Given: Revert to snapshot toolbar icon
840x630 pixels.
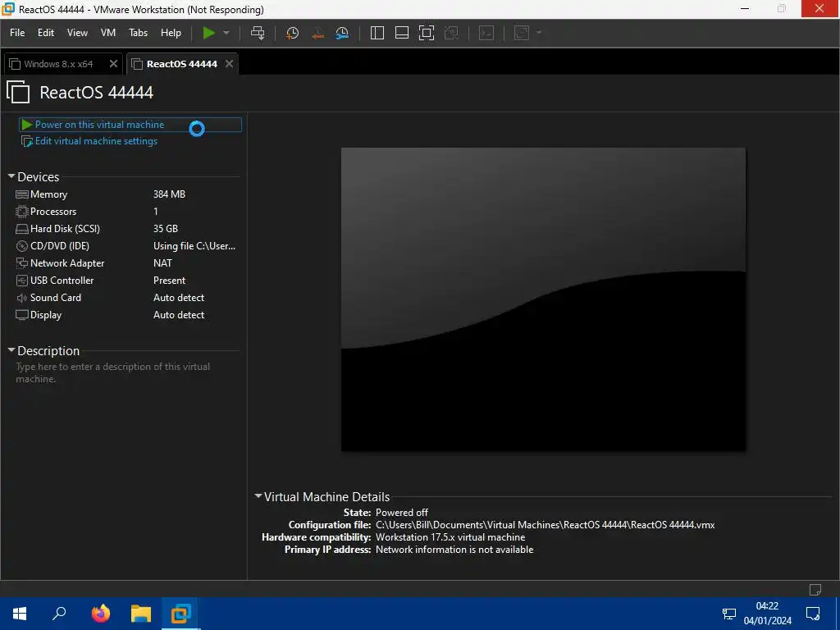Looking at the screenshot, I should (x=317, y=33).
